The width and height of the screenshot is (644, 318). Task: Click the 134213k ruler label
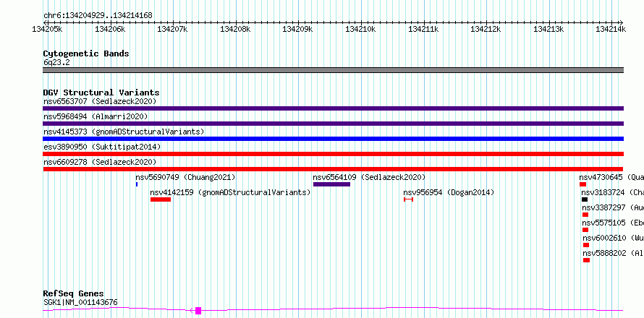tap(548, 29)
